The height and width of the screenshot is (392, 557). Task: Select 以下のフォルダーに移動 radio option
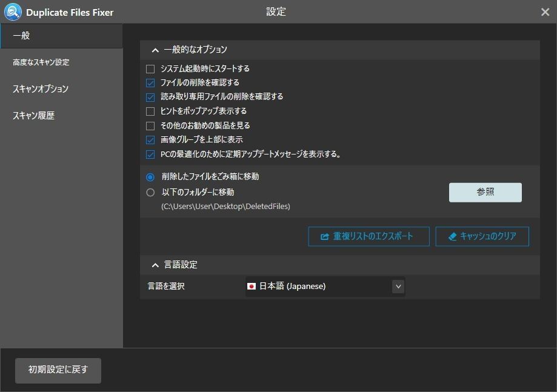tap(150, 193)
